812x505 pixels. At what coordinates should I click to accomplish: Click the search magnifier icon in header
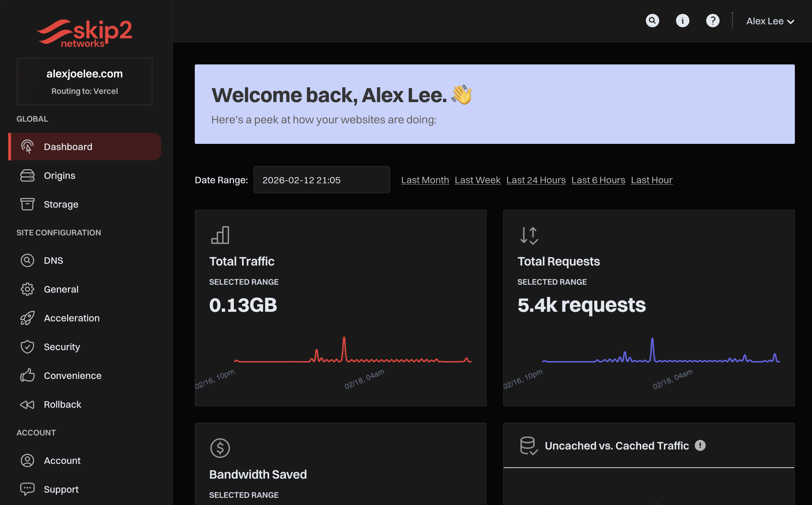point(652,21)
